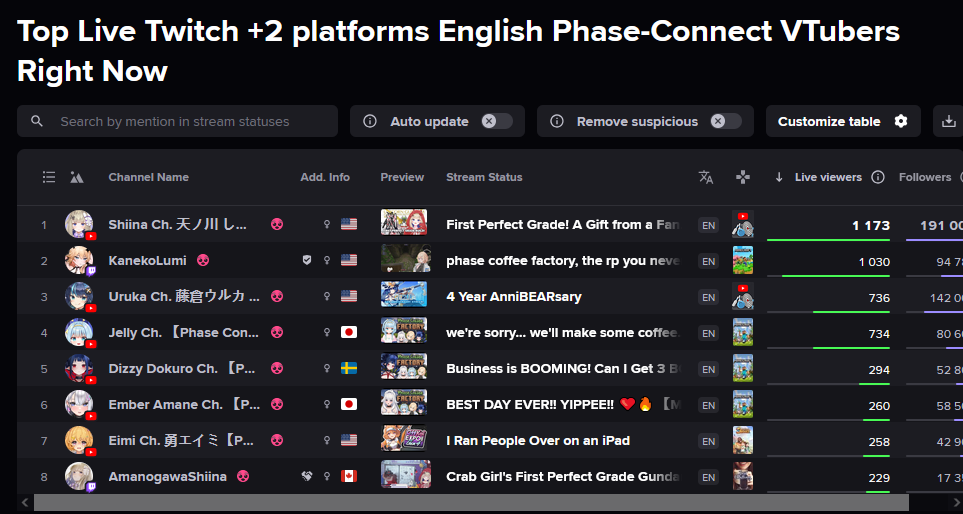Open the Ember Amane Ch. channel link

tap(184, 404)
